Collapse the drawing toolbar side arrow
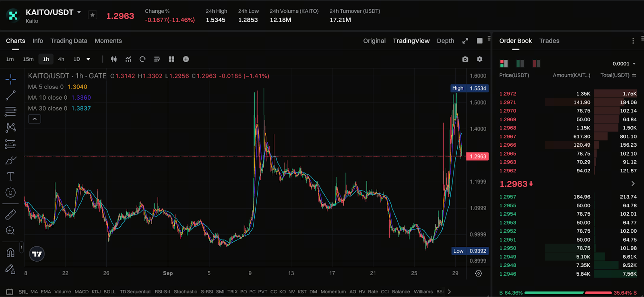This screenshot has width=644, height=297. coord(22,247)
